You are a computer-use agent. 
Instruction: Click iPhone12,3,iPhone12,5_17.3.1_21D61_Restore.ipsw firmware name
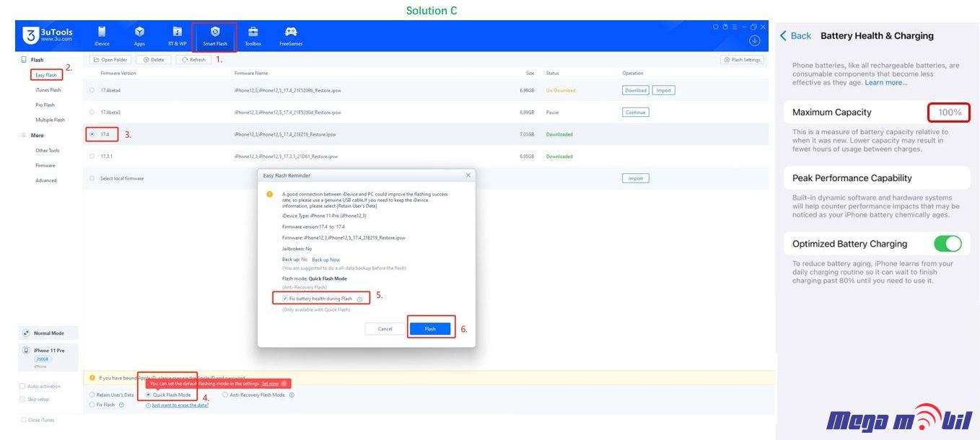(286, 157)
